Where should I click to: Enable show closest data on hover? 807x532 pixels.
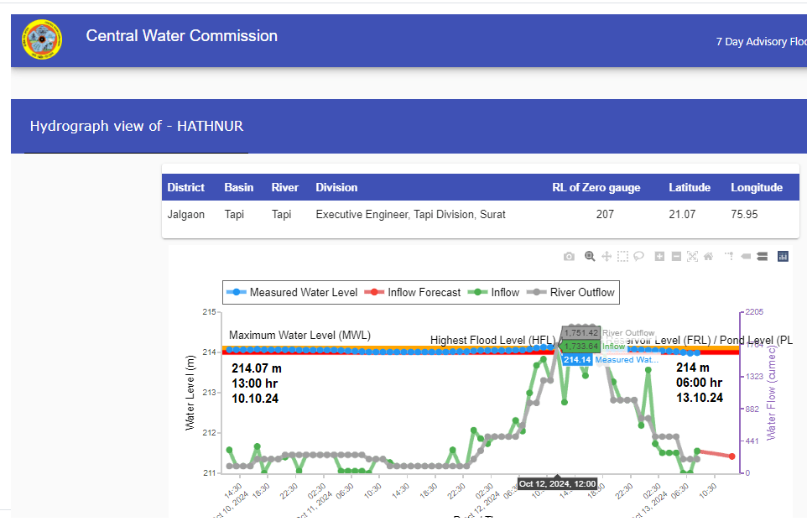(746, 257)
